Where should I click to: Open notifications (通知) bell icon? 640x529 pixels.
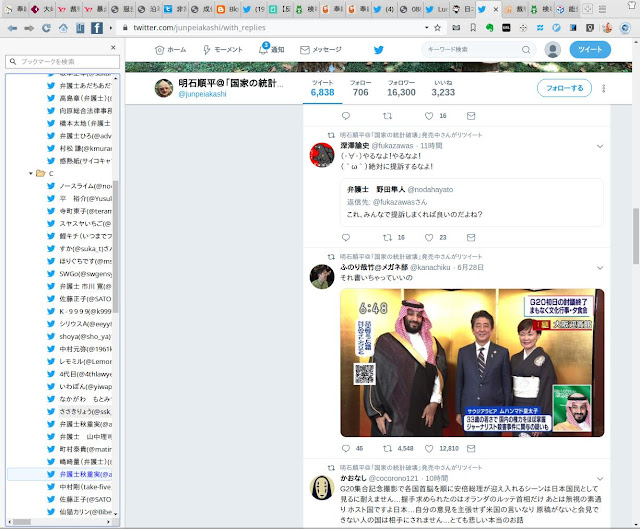coord(263,49)
